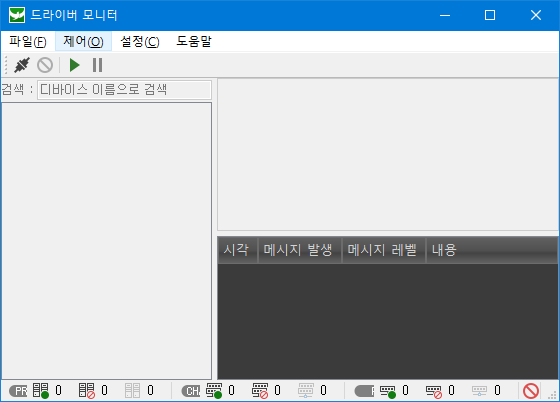
Task: Sort log by 메시지 발생 column header
Action: click(x=299, y=250)
